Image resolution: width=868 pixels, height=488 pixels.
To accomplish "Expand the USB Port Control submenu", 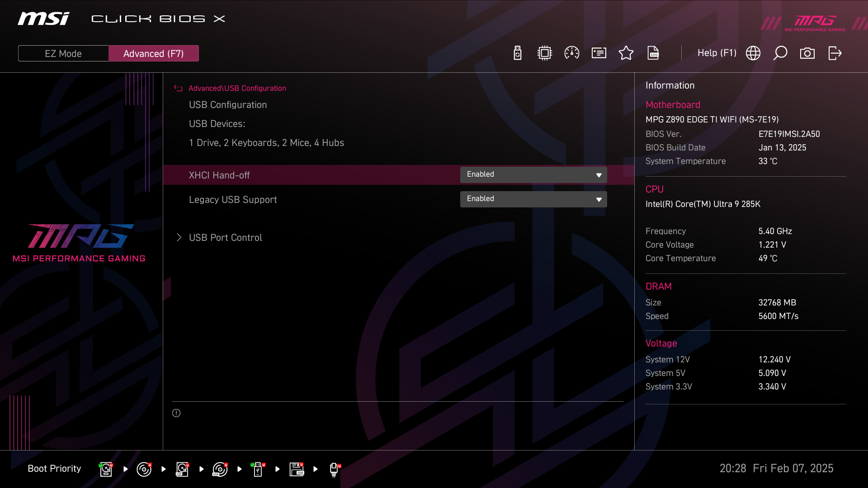I will point(225,238).
